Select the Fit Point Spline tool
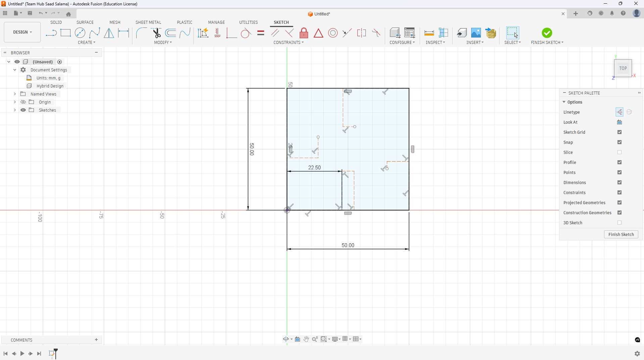Screen dimensions: 644x360 coord(95,33)
